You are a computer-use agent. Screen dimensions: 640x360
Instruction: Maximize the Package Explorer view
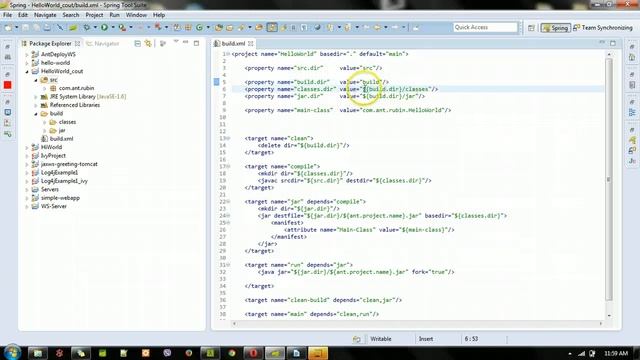[x=196, y=43]
